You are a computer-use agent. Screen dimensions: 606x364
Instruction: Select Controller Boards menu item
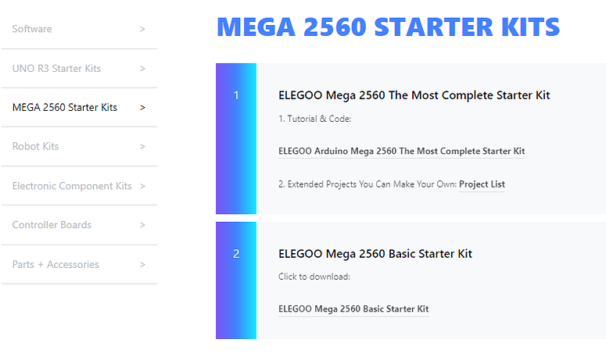click(x=52, y=225)
